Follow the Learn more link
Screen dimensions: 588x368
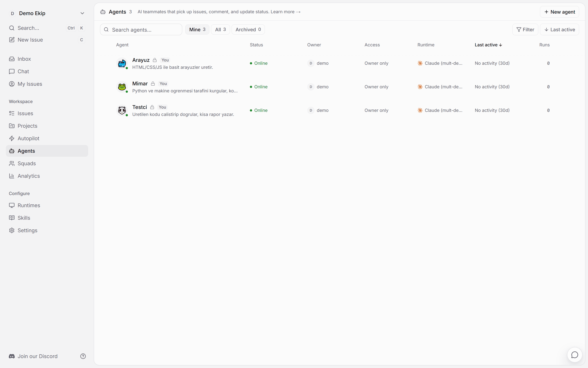pyautogui.click(x=286, y=12)
